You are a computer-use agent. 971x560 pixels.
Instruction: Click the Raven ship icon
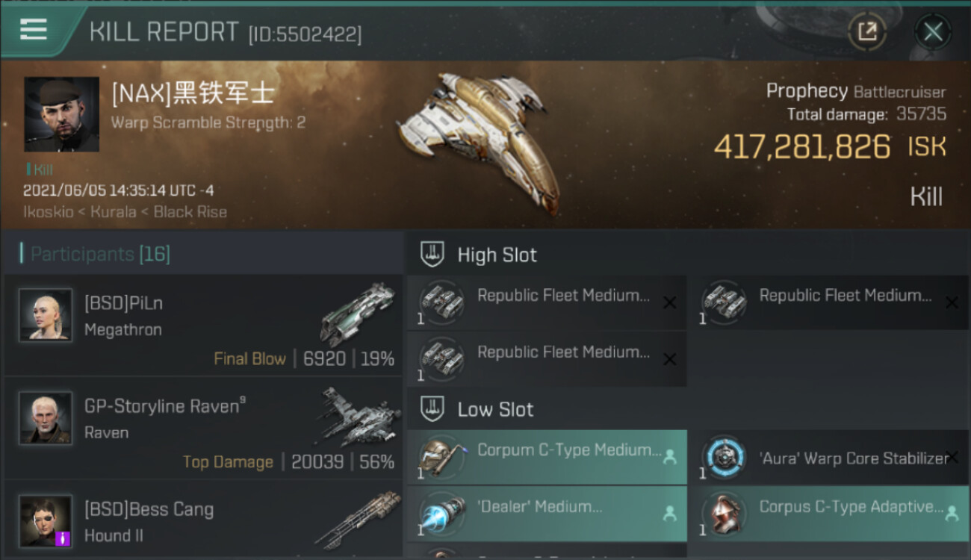coord(357,417)
